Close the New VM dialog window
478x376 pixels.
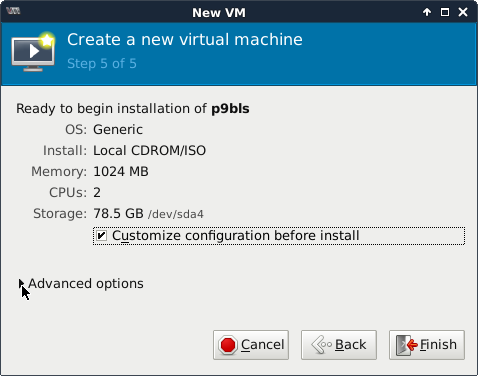(463, 12)
